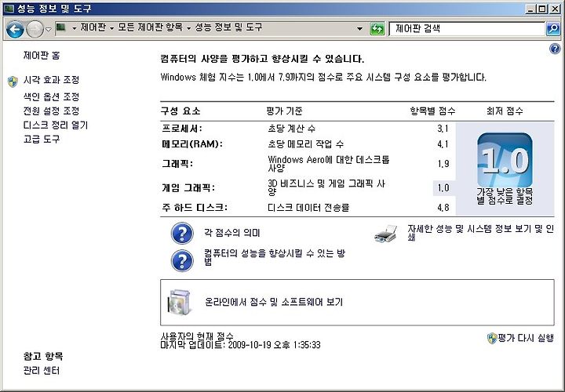Go back with the blue back arrow
Image resolution: width=565 pixels, height=392 pixels.
(x=15, y=29)
